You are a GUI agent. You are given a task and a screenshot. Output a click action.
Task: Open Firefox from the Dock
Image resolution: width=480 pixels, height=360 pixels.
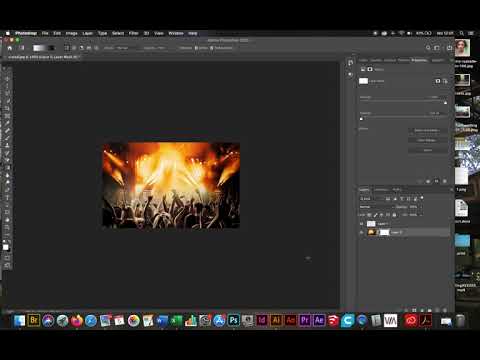click(x=76, y=320)
